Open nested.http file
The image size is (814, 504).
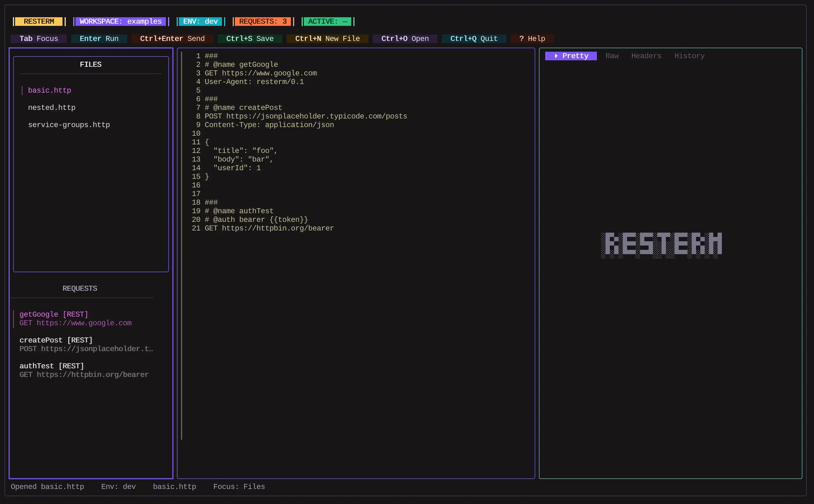tap(52, 108)
